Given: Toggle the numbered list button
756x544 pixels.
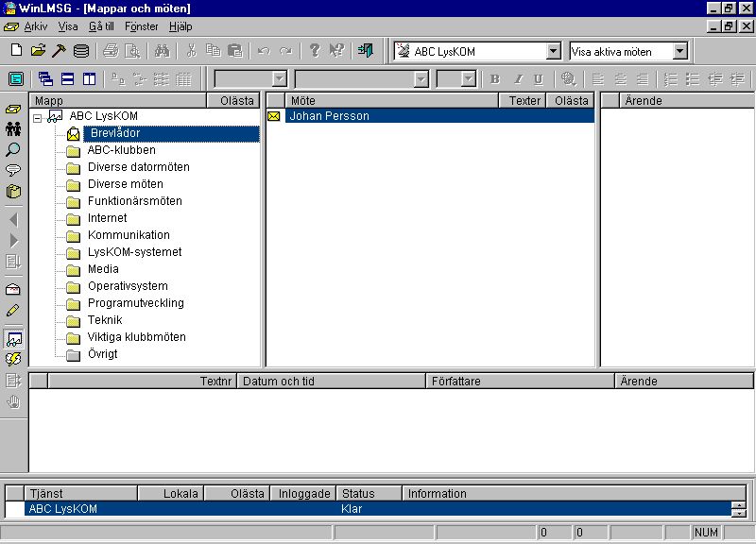Looking at the screenshot, I should (671, 79).
